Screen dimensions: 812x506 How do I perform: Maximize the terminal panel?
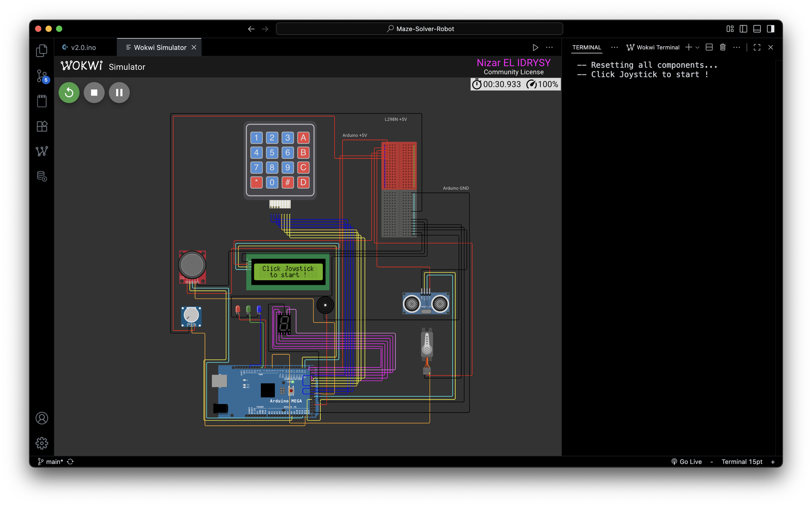point(757,47)
